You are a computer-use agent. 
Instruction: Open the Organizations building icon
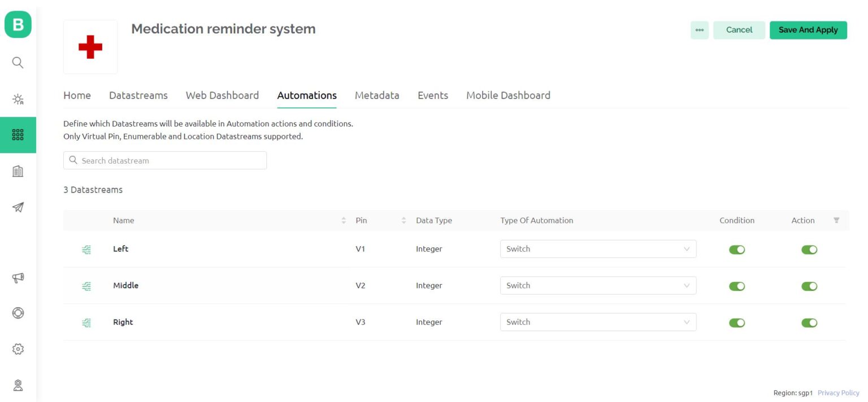click(18, 171)
